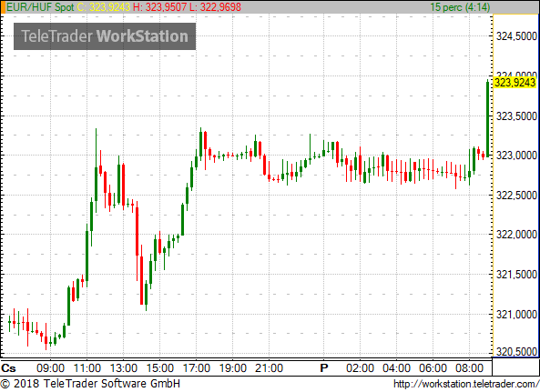
Task: Click the tall green final candle
Action: coord(488,118)
